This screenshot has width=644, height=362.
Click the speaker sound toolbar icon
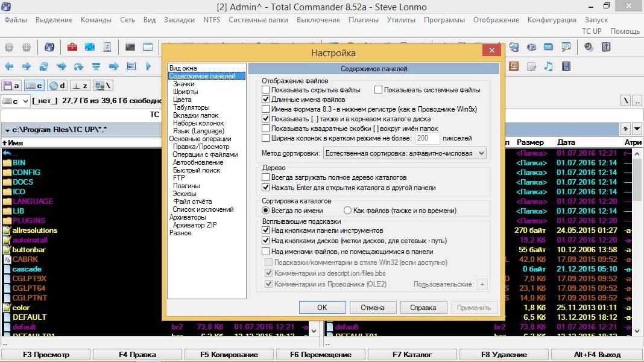589,47
